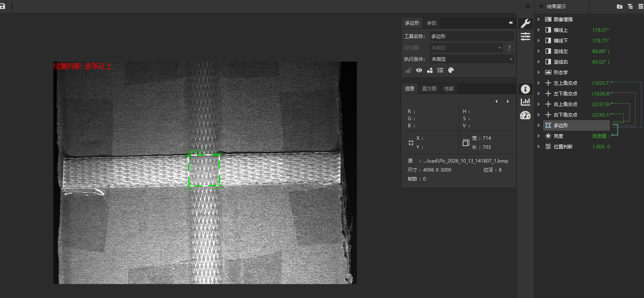Click the 横线下 row

pos(576,40)
